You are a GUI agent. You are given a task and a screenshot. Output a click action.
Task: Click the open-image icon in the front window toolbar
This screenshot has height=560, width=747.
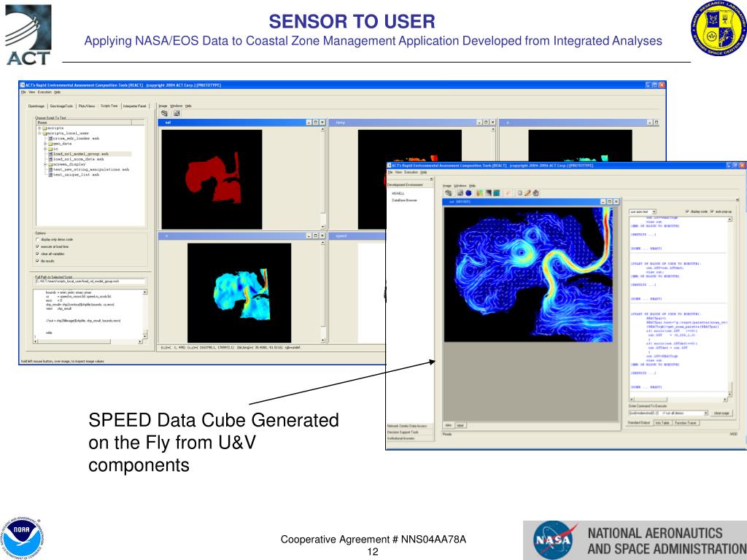449,192
